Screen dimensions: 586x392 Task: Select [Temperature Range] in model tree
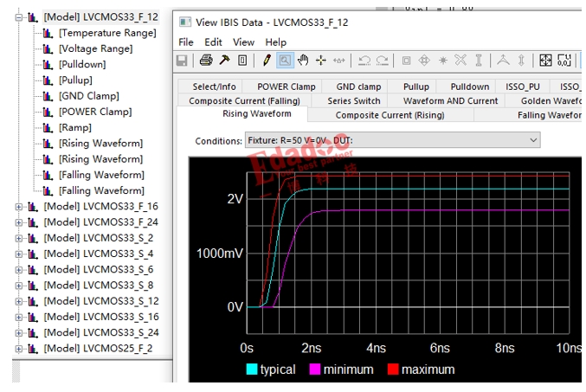coord(106,33)
